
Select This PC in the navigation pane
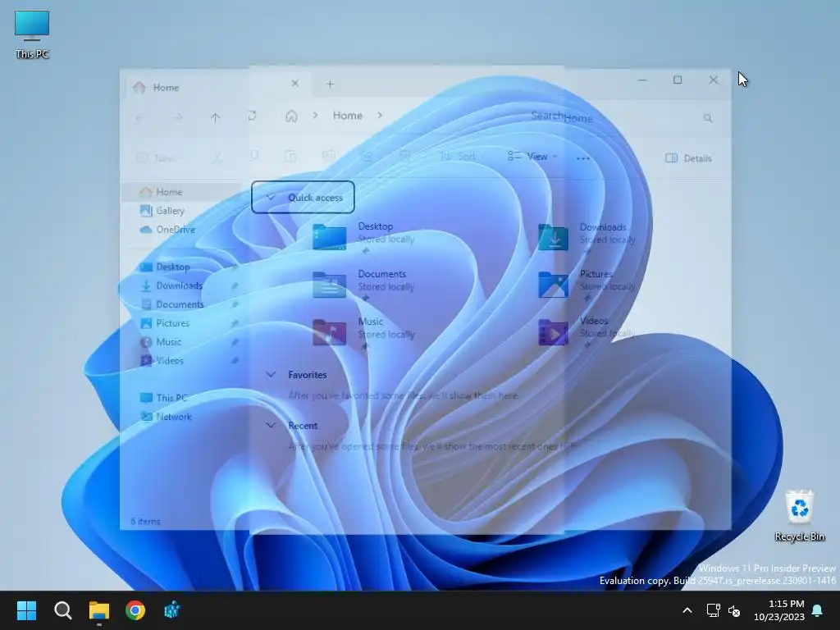click(x=164, y=398)
